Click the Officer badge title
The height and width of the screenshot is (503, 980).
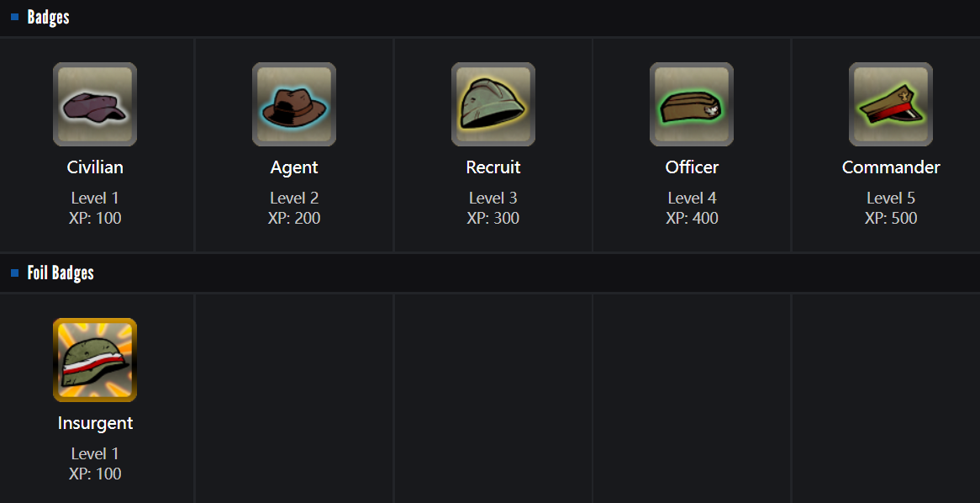coord(692,167)
